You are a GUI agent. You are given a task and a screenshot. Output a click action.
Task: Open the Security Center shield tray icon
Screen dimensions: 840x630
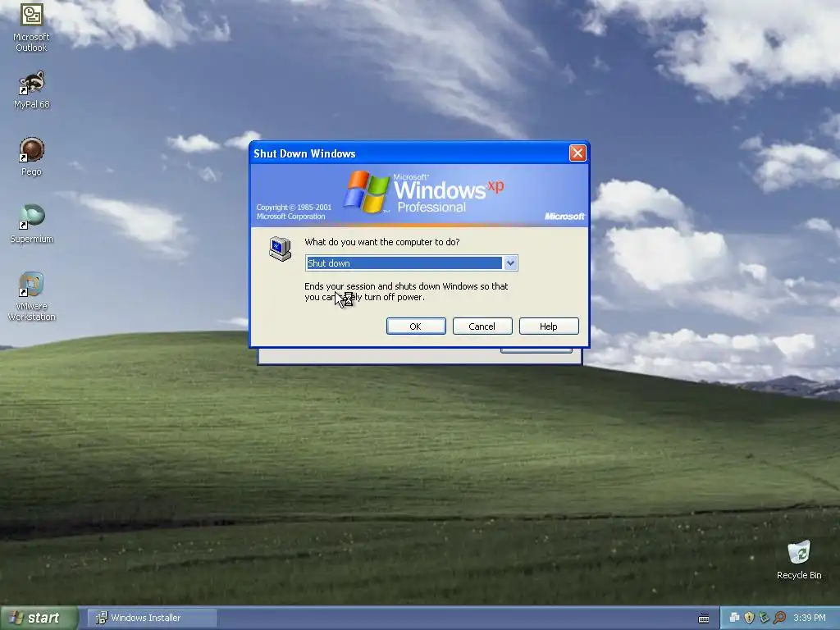tap(750, 618)
